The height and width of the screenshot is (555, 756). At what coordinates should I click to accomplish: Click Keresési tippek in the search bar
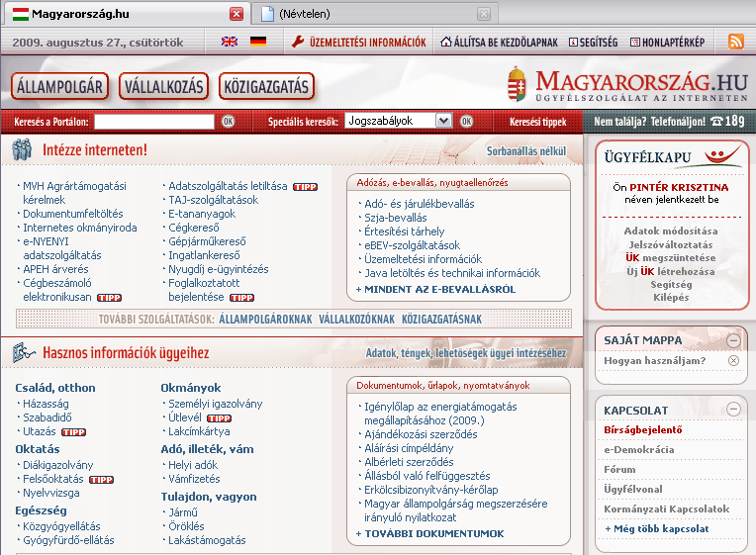coord(538,122)
